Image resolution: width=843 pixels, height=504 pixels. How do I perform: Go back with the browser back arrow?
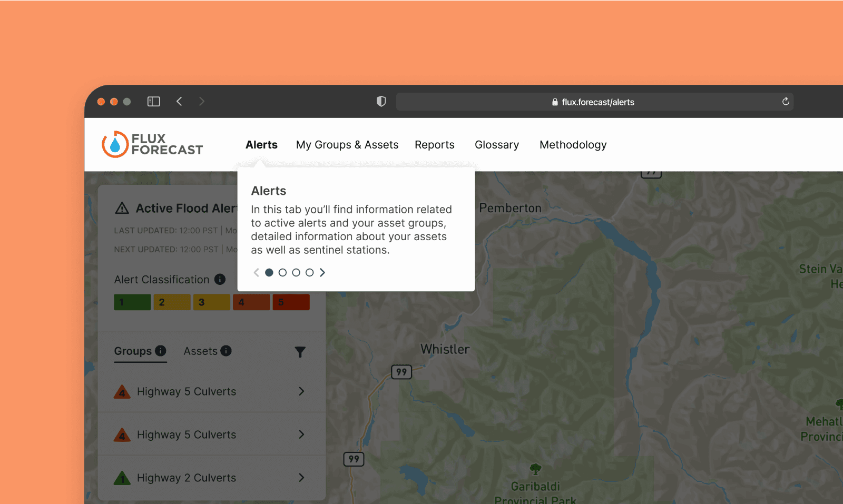click(179, 102)
